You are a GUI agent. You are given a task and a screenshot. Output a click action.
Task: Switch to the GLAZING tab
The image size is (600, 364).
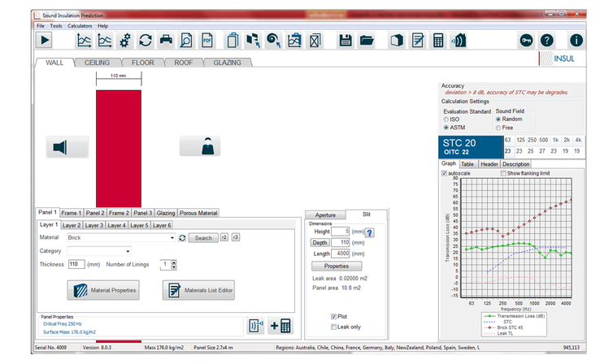tap(227, 63)
